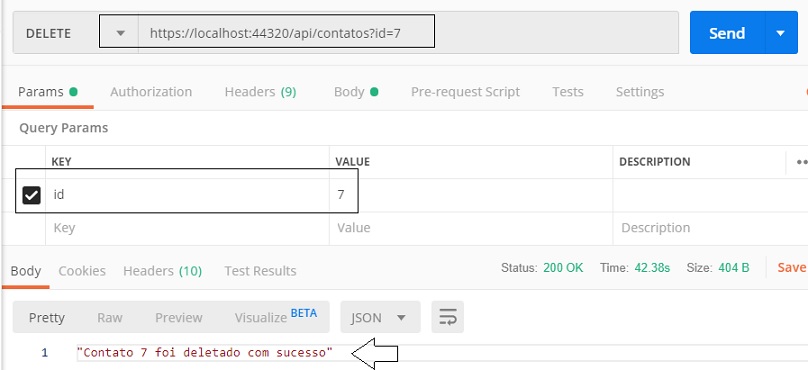Expand the DELETE method dropdown arrow
The width and height of the screenshot is (808, 370).
tap(121, 33)
